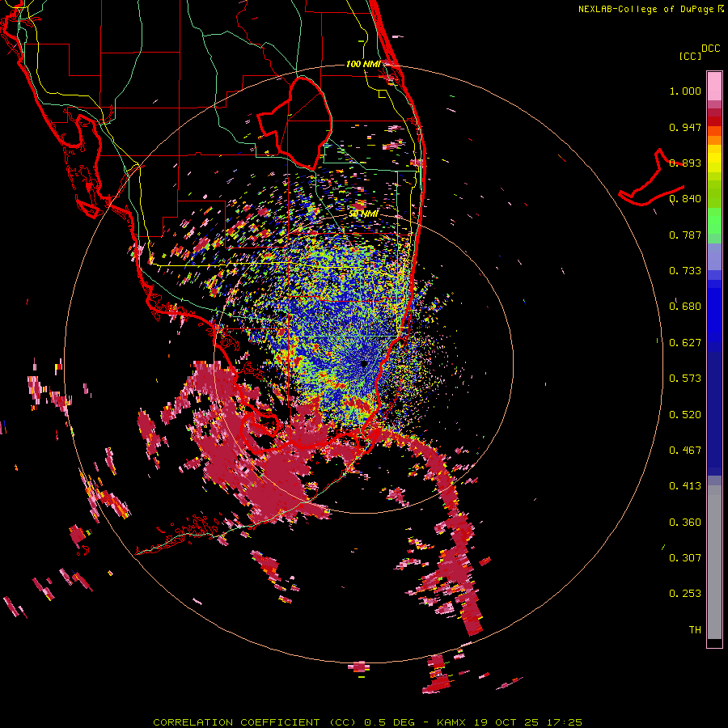
Task: Click the 17:25 timestamp
Action: coord(563,722)
